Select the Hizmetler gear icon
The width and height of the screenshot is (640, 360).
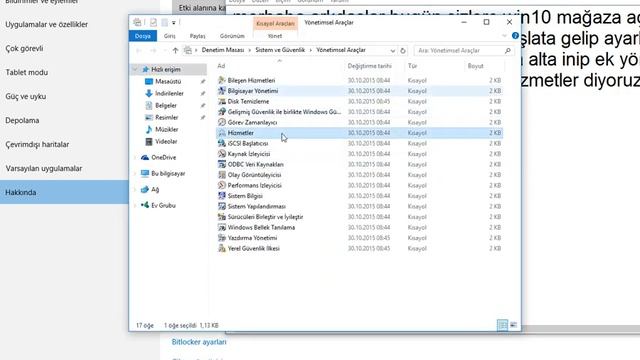[222, 133]
